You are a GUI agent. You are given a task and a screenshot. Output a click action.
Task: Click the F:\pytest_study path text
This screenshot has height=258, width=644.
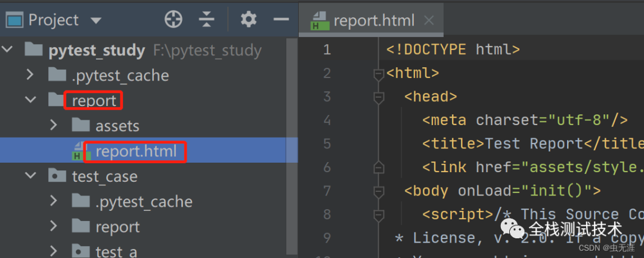pyautogui.click(x=208, y=51)
